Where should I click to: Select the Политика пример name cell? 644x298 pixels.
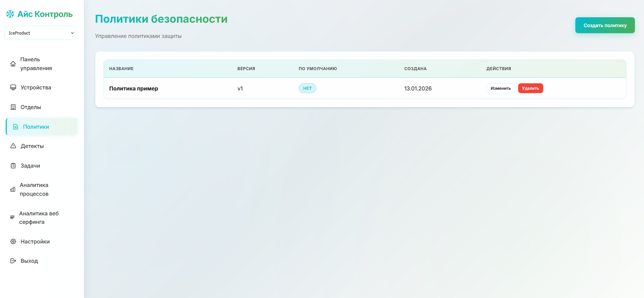click(x=134, y=88)
